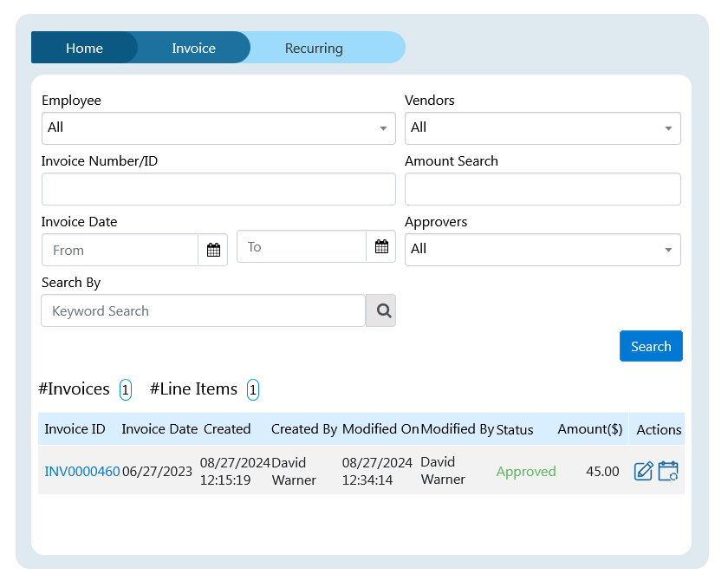Viewport: 728px width, 581px height.
Task: Open the From date calendar picker
Action: point(213,251)
